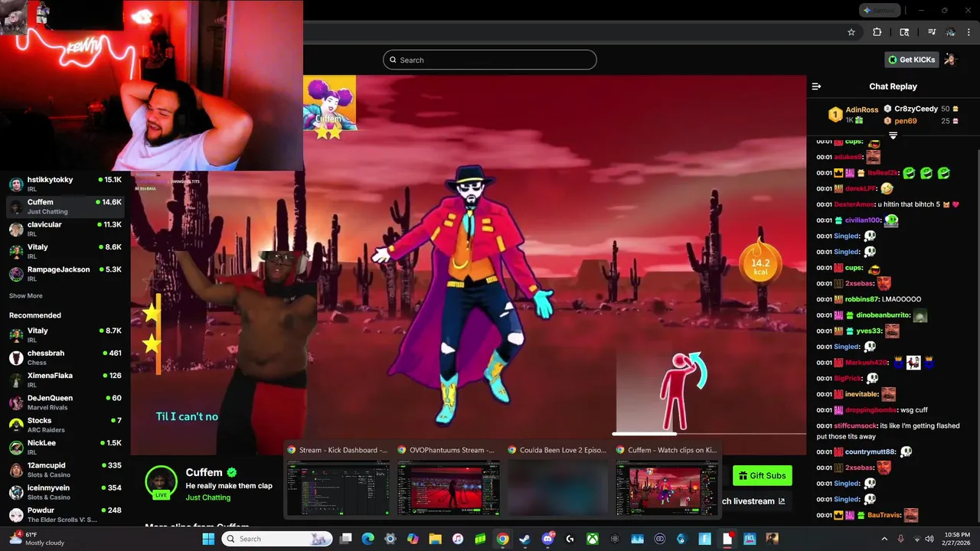
Task: Select the Cuffem channel in the sidebar
Action: pyautogui.click(x=65, y=207)
